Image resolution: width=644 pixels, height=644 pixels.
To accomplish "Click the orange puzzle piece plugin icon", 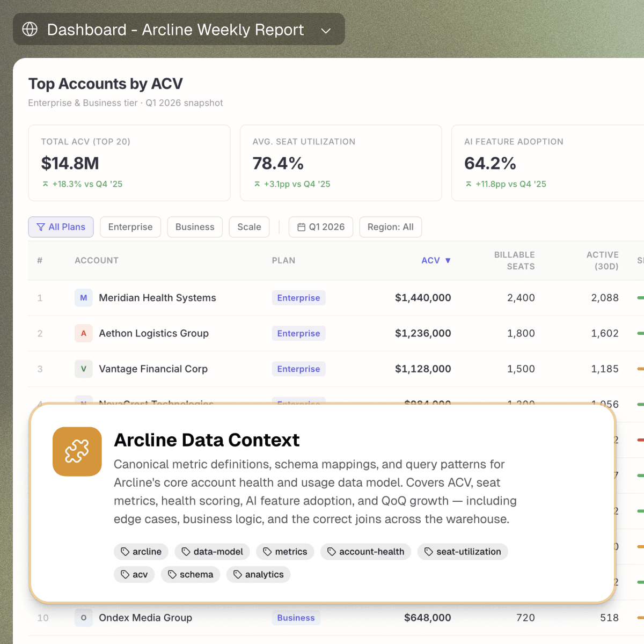I will 77,451.
